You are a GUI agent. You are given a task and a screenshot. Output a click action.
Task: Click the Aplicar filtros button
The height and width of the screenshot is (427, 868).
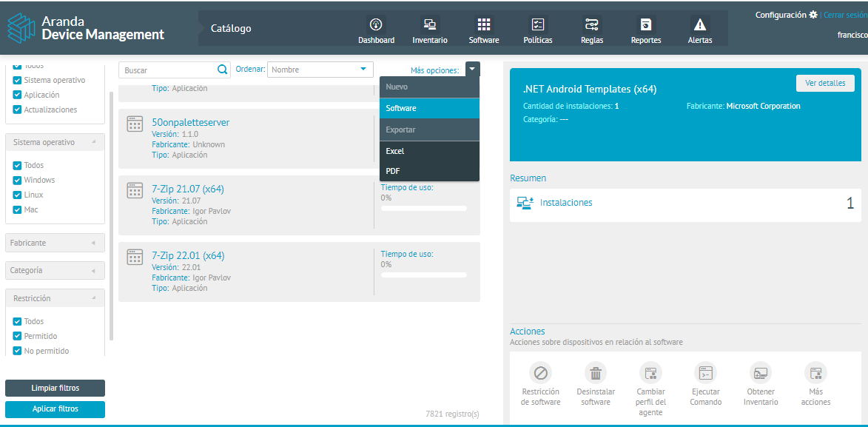tap(55, 409)
